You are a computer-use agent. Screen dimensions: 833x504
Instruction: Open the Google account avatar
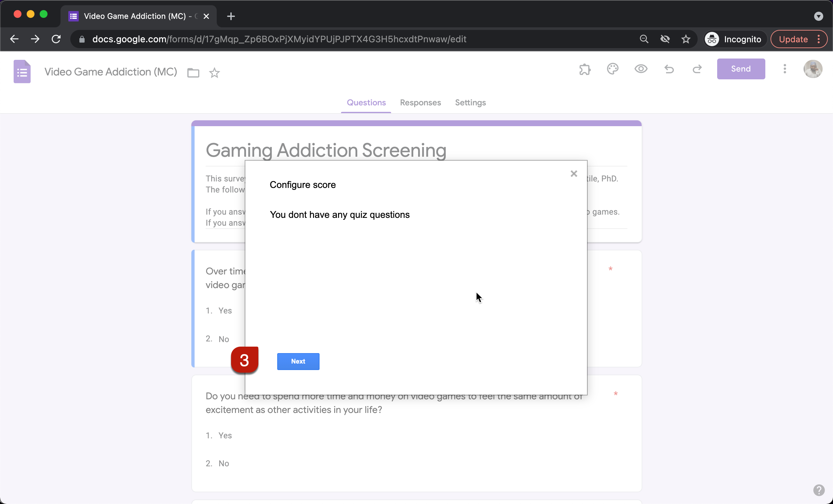click(x=813, y=69)
